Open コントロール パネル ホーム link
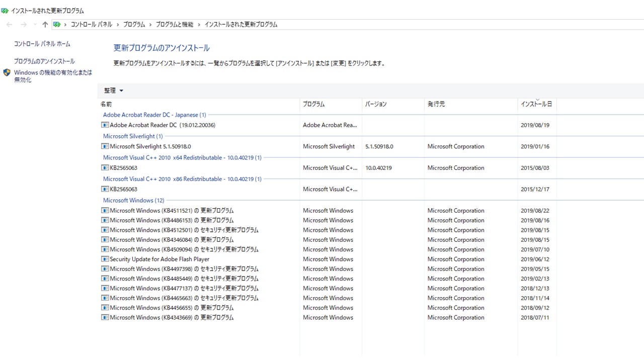Image resolution: width=644 pixels, height=362 pixels. 42,44
